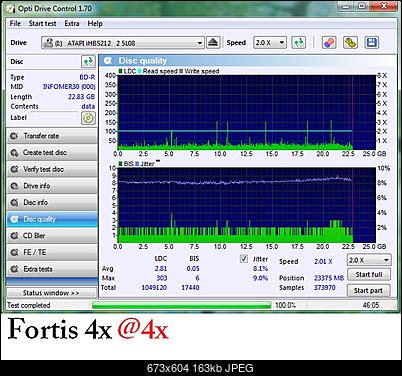
Task: Click the Create test disc sidebar icon
Action: point(14,153)
